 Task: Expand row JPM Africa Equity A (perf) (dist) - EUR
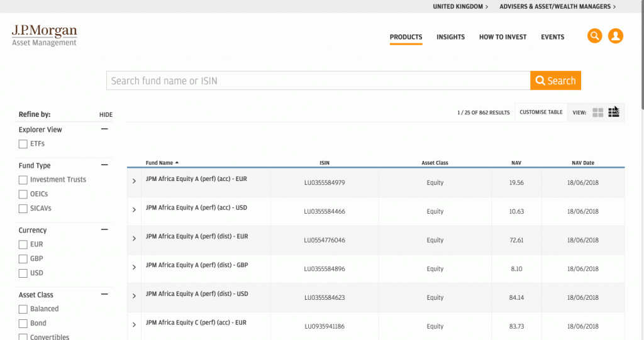pyautogui.click(x=134, y=239)
